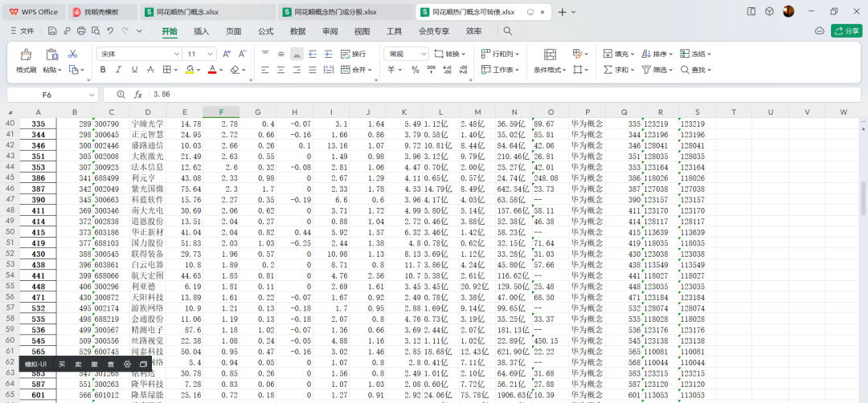Click the green 分享 share button
Screen dimensions: 868x403
(846, 31)
